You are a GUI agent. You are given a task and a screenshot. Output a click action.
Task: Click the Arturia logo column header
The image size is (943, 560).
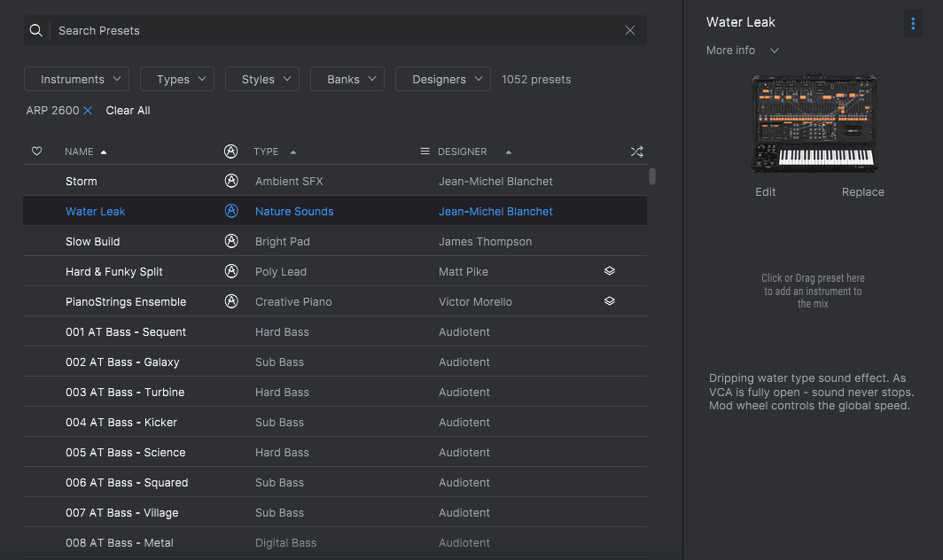[x=231, y=152]
